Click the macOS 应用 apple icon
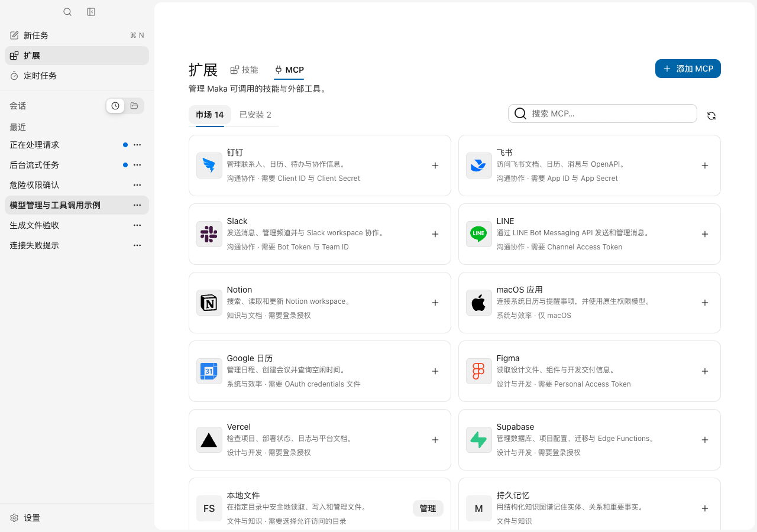Image resolution: width=757 pixels, height=532 pixels. click(479, 303)
